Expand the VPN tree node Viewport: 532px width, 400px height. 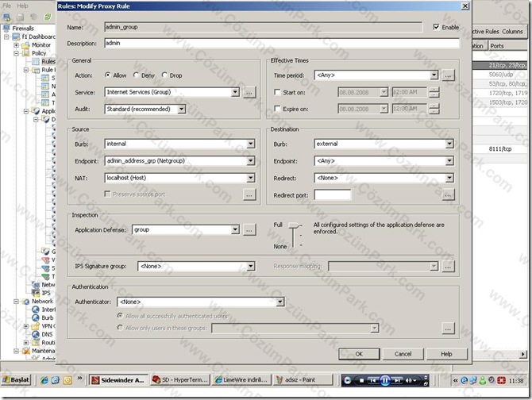point(25,326)
